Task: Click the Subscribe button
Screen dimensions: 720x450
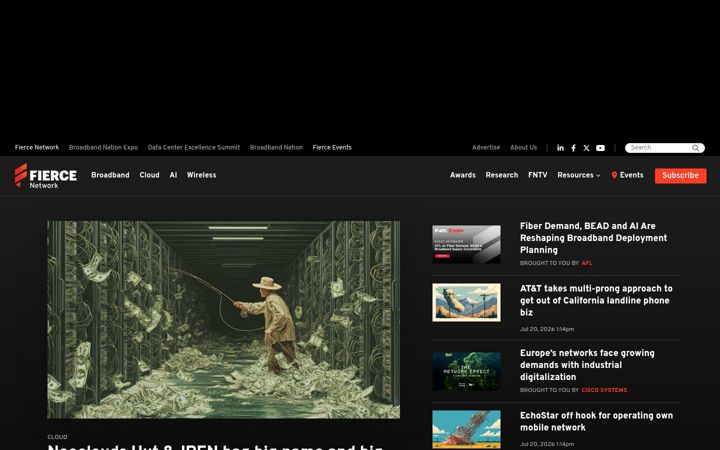Action: click(x=681, y=175)
